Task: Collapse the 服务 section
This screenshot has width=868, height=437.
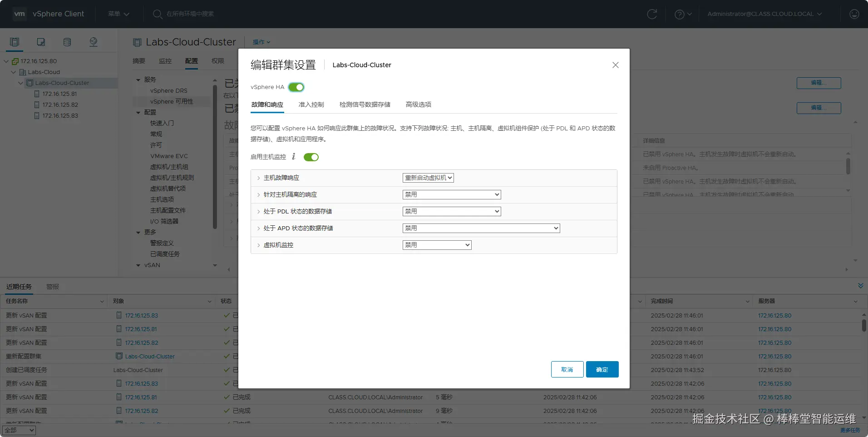Action: coord(138,80)
